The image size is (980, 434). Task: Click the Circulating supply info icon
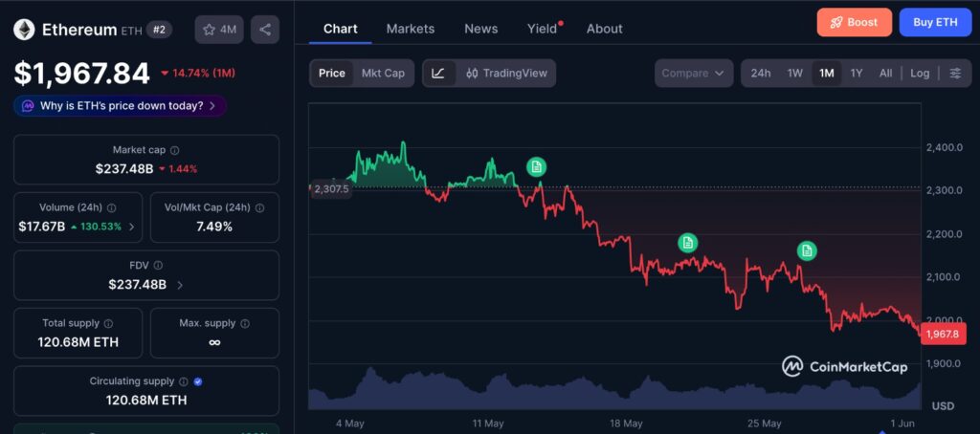183,380
